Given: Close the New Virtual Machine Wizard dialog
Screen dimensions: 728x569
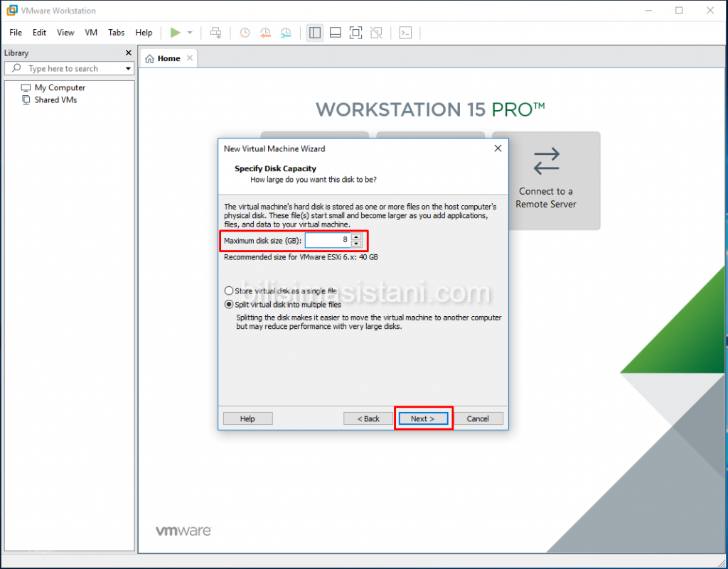Looking at the screenshot, I should pyautogui.click(x=498, y=148).
